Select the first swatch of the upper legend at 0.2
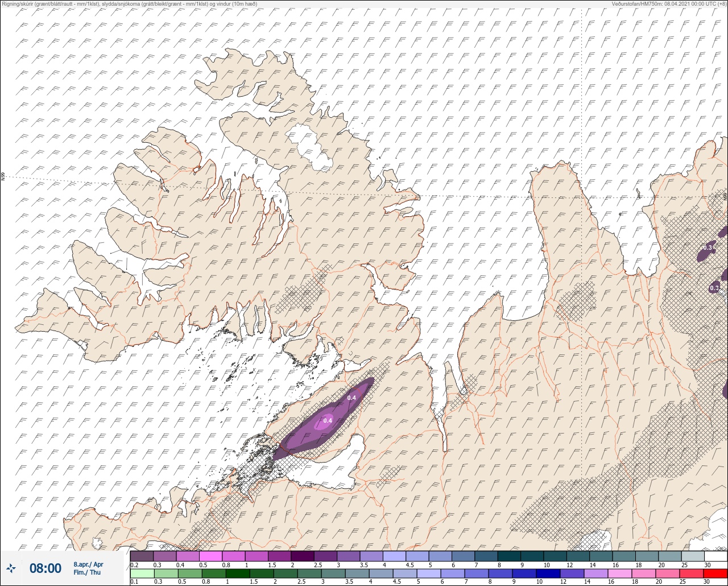728x586 pixels. 142,556
